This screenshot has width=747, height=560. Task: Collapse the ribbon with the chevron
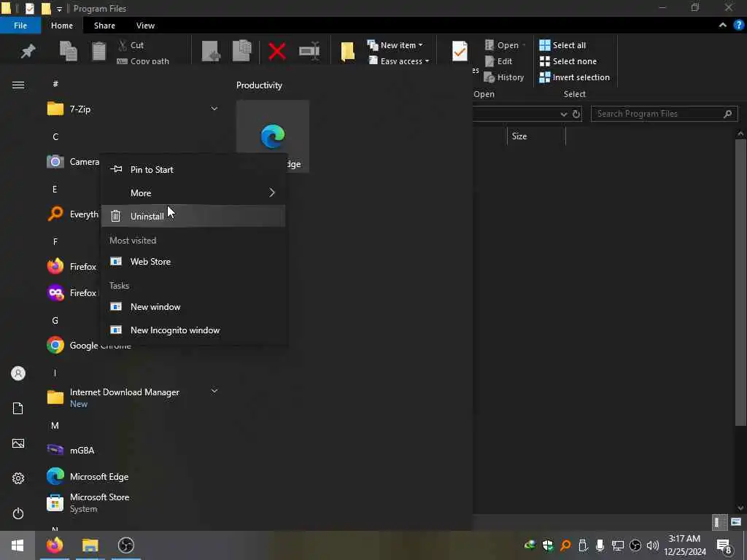coord(723,26)
